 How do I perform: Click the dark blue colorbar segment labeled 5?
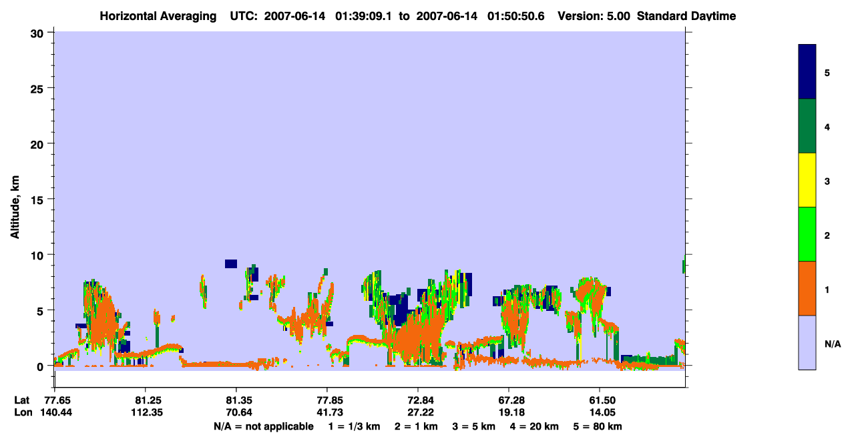pos(807,72)
